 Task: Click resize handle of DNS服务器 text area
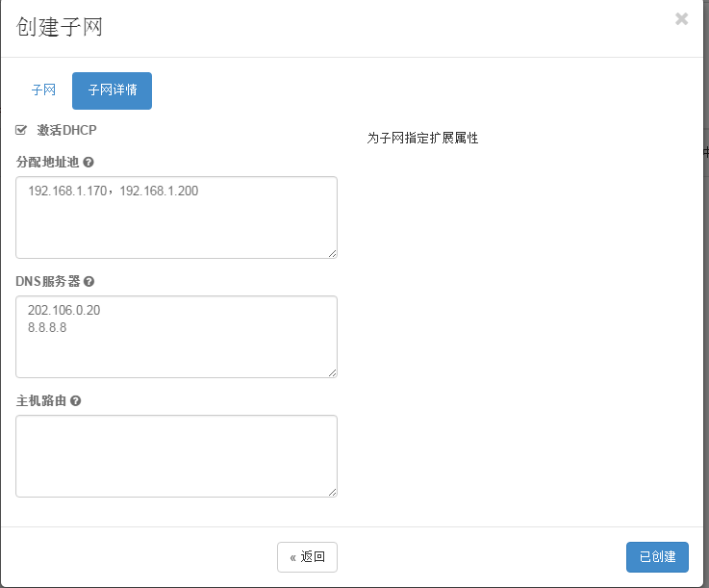tap(332, 373)
